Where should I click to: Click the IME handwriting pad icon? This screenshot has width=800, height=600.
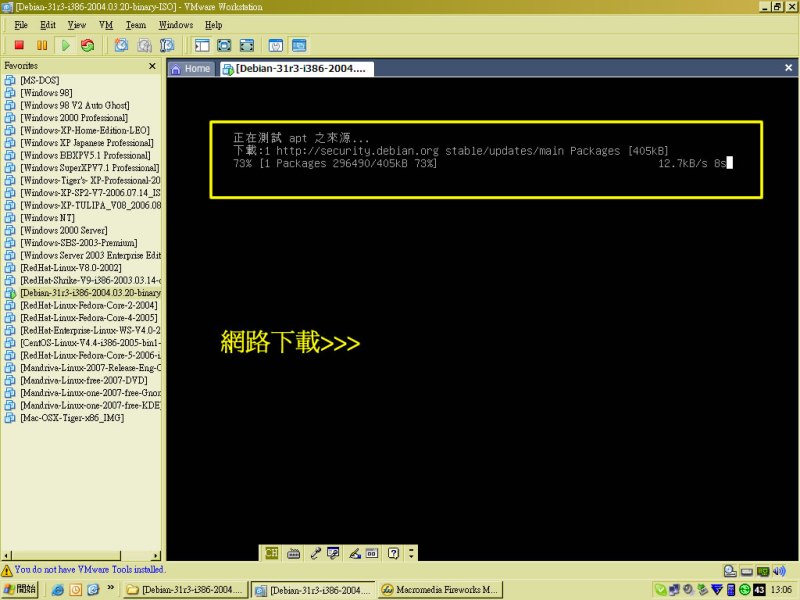354,553
